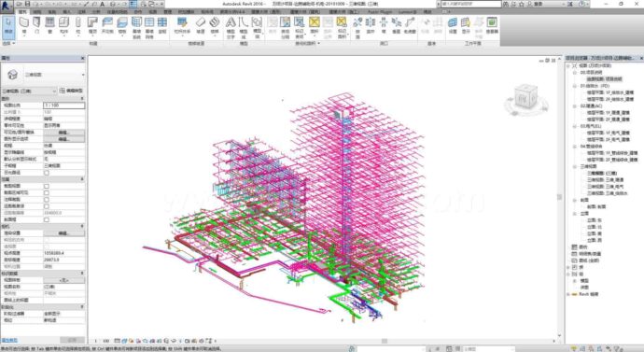
Task: Select the Model Text tool
Action: pyautogui.click(x=231, y=27)
